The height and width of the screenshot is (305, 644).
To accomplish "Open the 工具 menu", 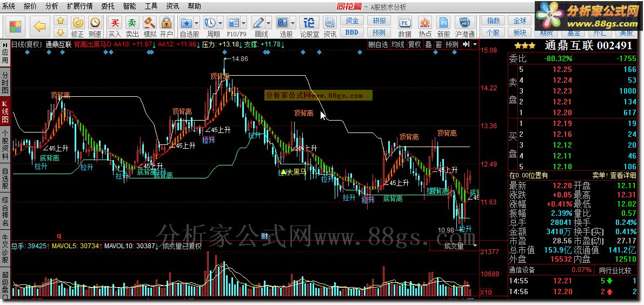I will pyautogui.click(x=151, y=6).
